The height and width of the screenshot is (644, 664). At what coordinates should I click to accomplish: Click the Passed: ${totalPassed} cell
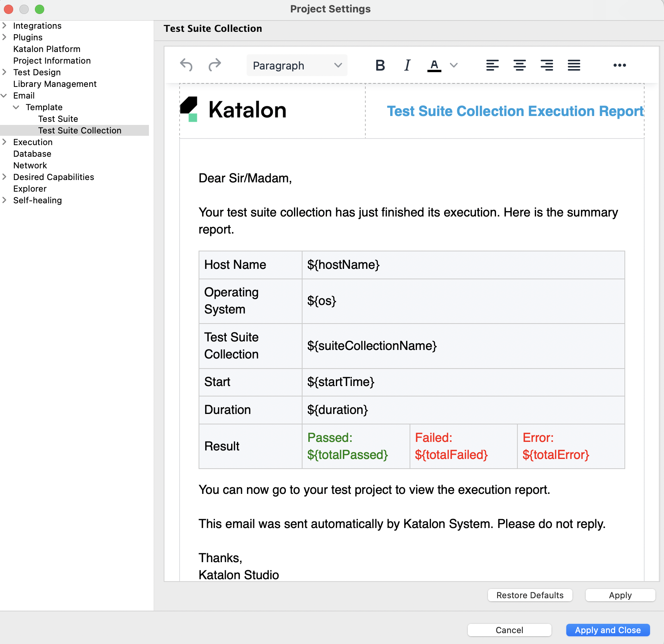(356, 446)
